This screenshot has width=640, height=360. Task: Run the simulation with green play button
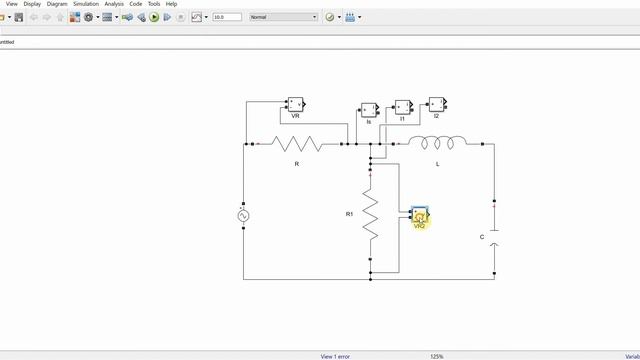point(154,17)
